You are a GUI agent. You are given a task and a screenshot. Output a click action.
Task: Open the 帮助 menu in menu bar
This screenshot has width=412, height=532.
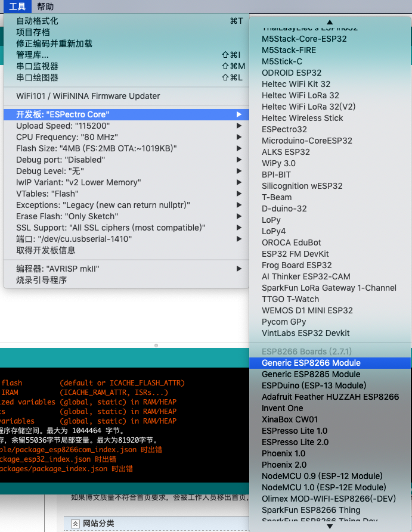click(x=45, y=7)
